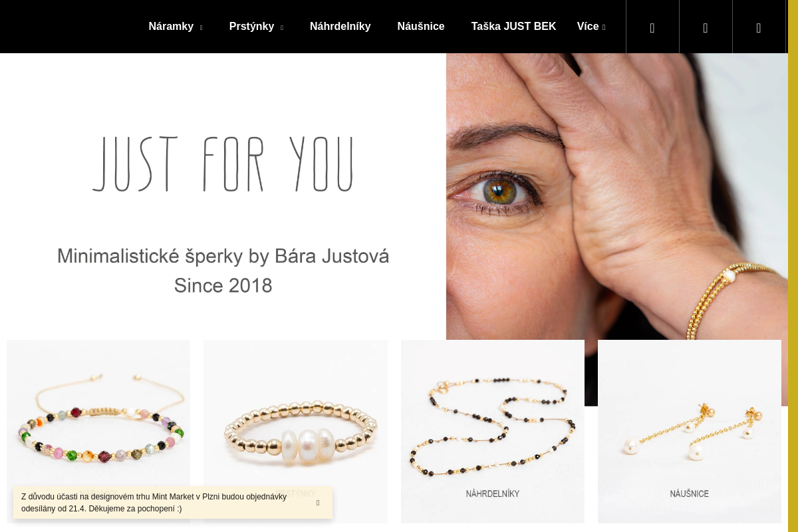This screenshot has width=798, height=532.
Task: Expand the Náramky submenu arrow
Action: click(x=201, y=28)
